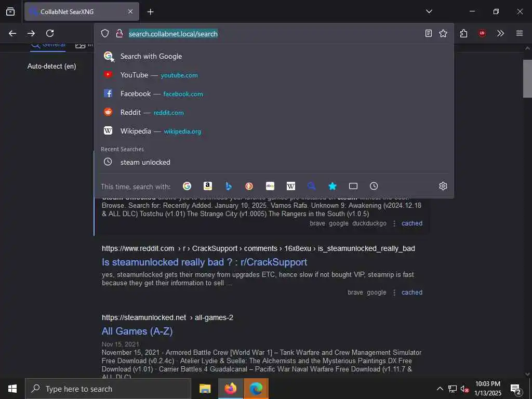Screen dimensions: 532x399
Task: Open the uBlock Origin extension icon
Action: click(x=482, y=33)
